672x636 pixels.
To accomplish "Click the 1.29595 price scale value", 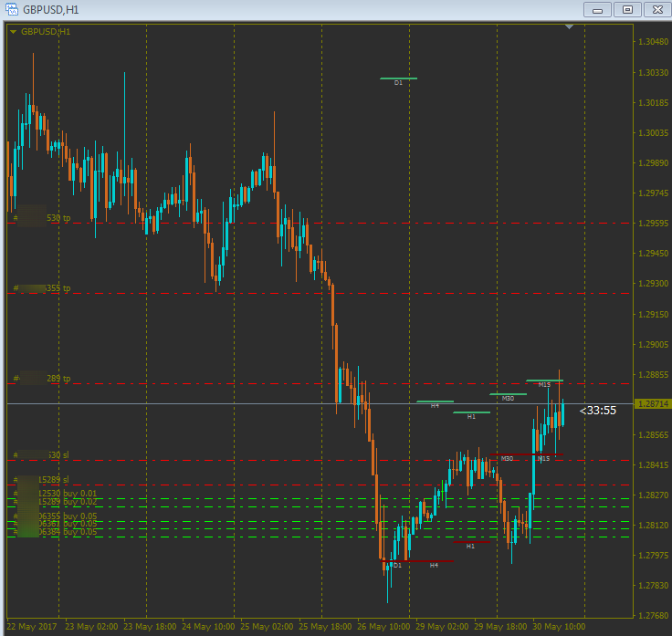I will point(653,224).
